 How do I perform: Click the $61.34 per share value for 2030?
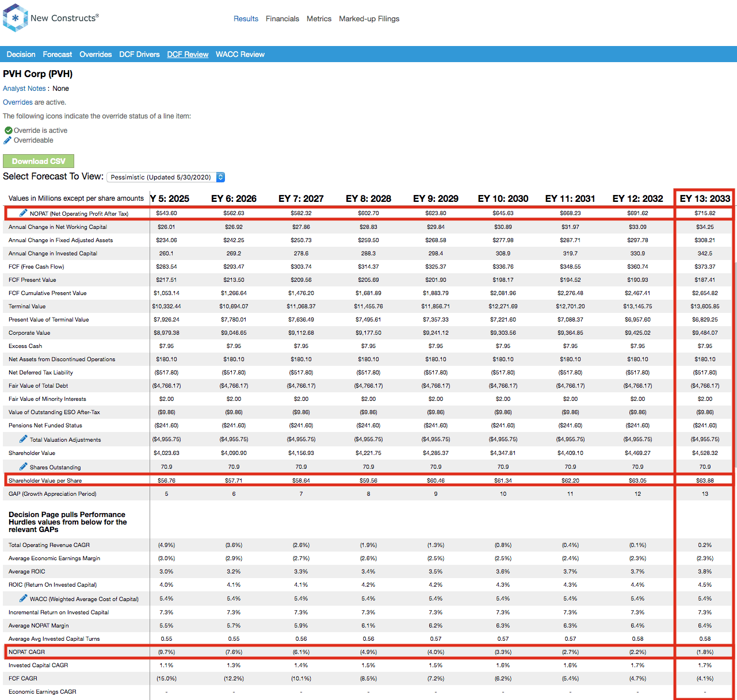[x=503, y=480]
